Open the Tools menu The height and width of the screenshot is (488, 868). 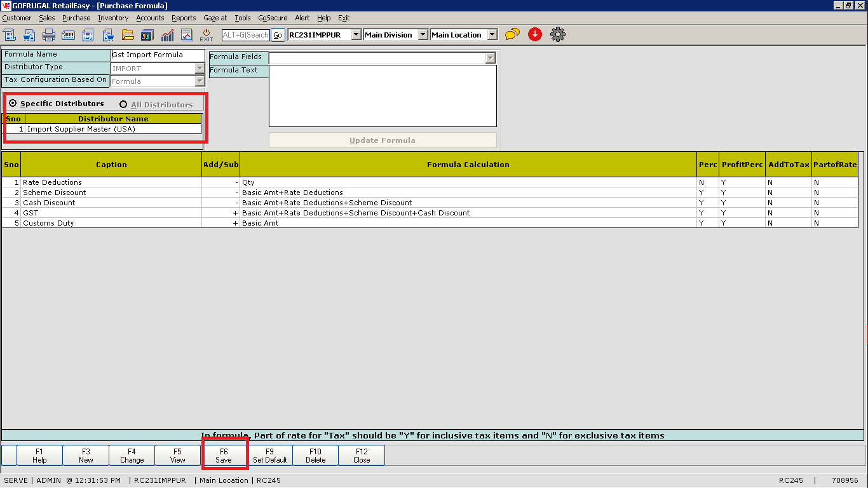coord(243,18)
